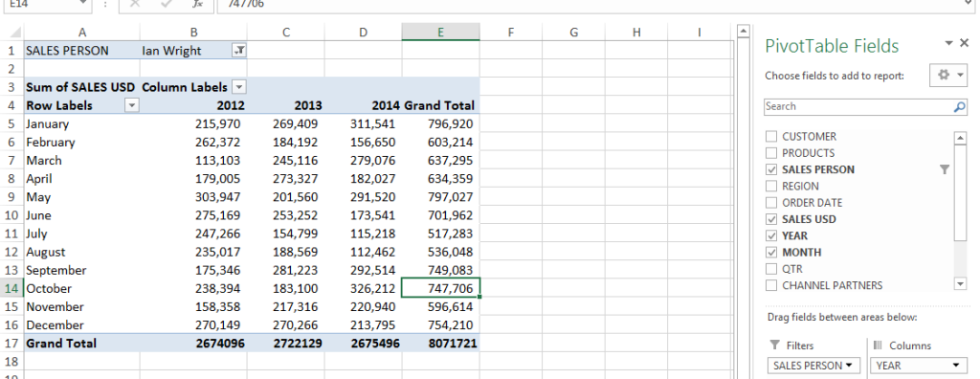Click the 2013 column label cell
Screen dimensions: 980x379
pos(285,105)
